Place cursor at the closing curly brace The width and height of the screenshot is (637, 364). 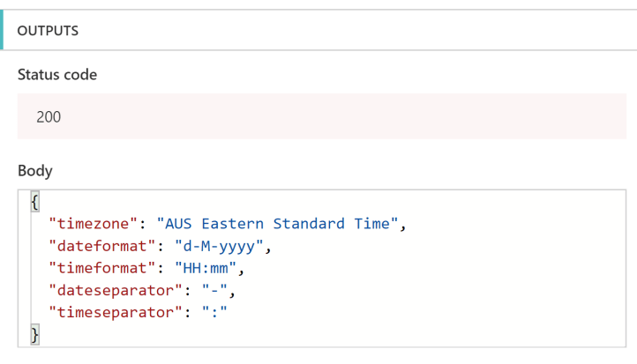35,334
